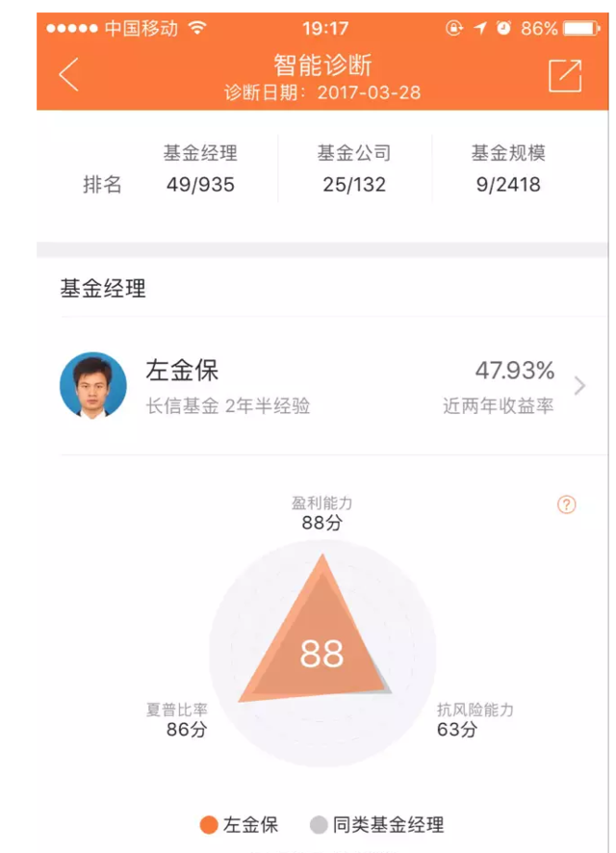Tap the battery icon in status bar
616x853 pixels.
pos(581,28)
